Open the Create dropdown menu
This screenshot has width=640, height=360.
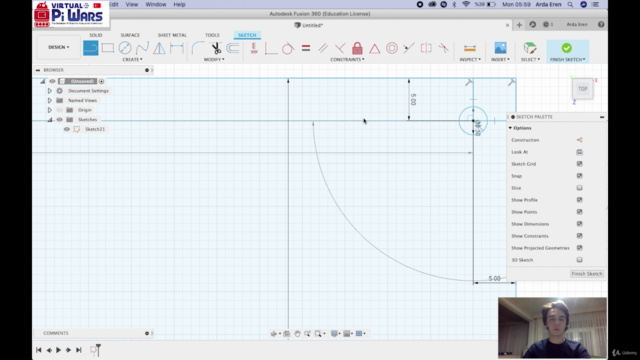tap(132, 60)
